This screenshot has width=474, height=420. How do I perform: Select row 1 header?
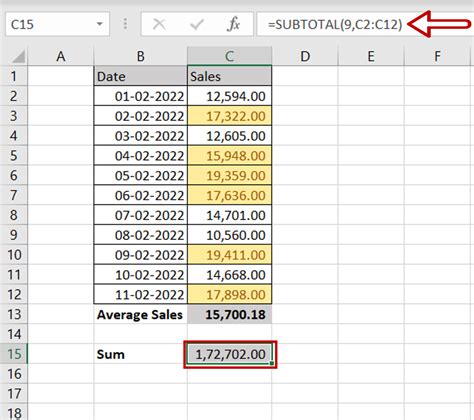pyautogui.click(x=14, y=76)
